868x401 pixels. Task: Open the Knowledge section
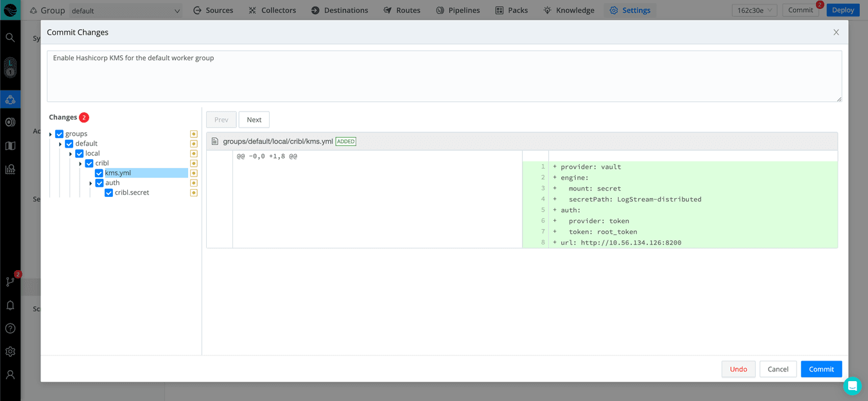(x=568, y=10)
